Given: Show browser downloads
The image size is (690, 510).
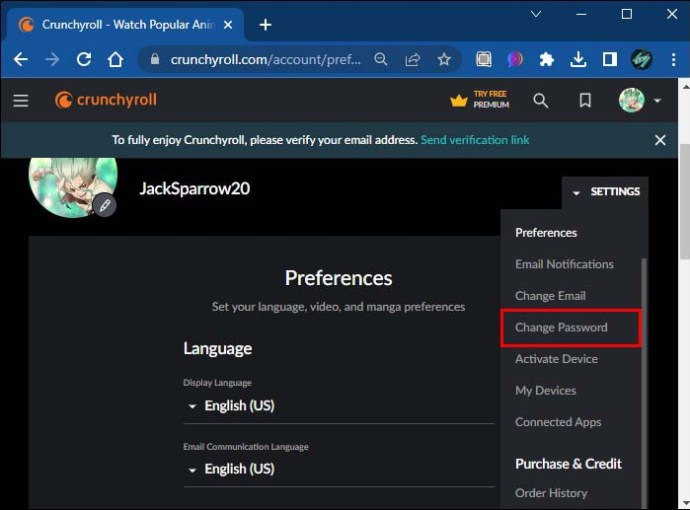Looking at the screenshot, I should tap(578, 59).
